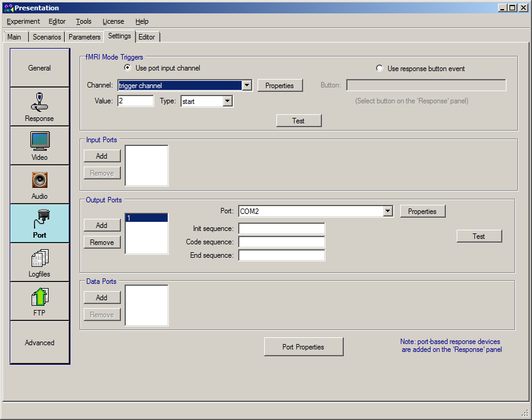Open the Tools menu

[84, 21]
